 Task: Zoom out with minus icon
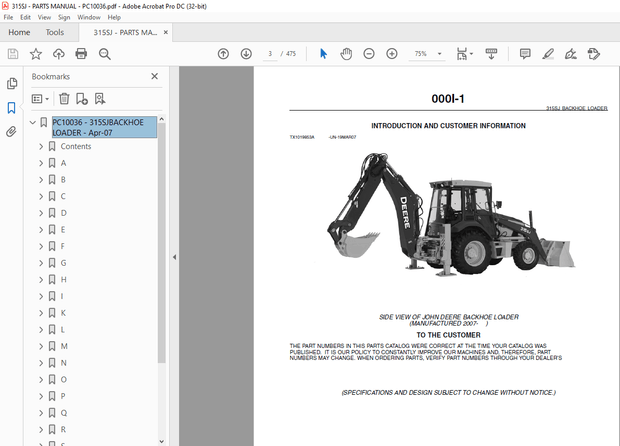point(369,54)
